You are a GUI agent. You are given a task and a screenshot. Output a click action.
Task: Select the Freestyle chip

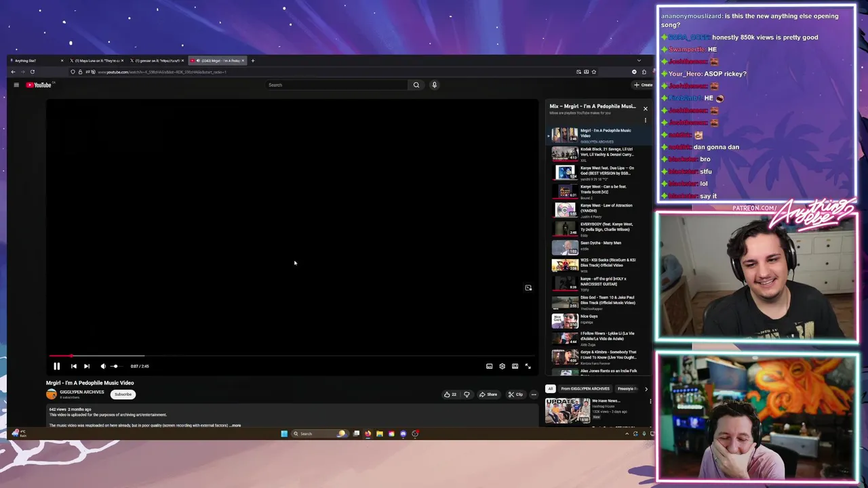(x=626, y=388)
